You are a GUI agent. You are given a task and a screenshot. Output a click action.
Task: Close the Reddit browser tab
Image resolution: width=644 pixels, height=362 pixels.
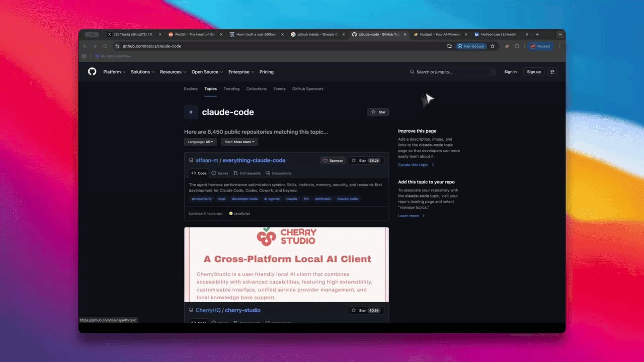tap(221, 35)
